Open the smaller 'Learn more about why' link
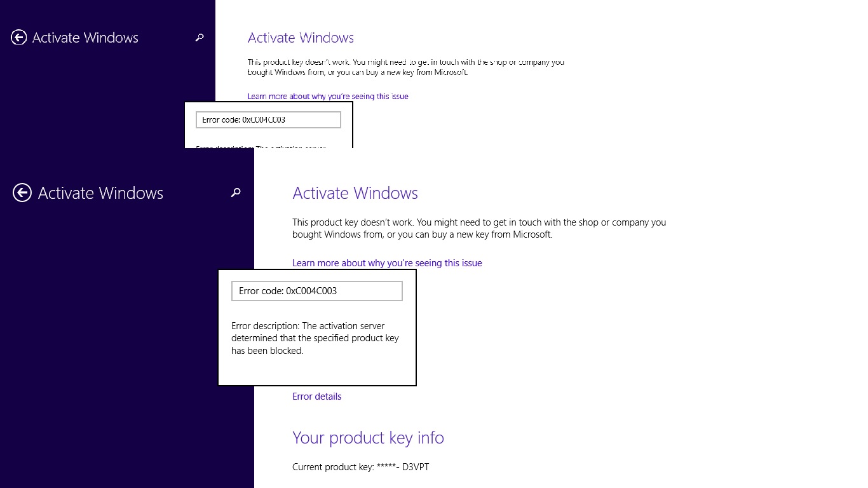The height and width of the screenshot is (488, 868). click(x=327, y=97)
